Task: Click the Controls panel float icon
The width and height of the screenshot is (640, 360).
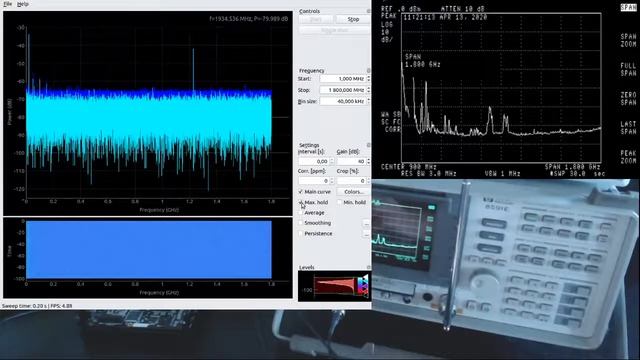Action: click(369, 11)
